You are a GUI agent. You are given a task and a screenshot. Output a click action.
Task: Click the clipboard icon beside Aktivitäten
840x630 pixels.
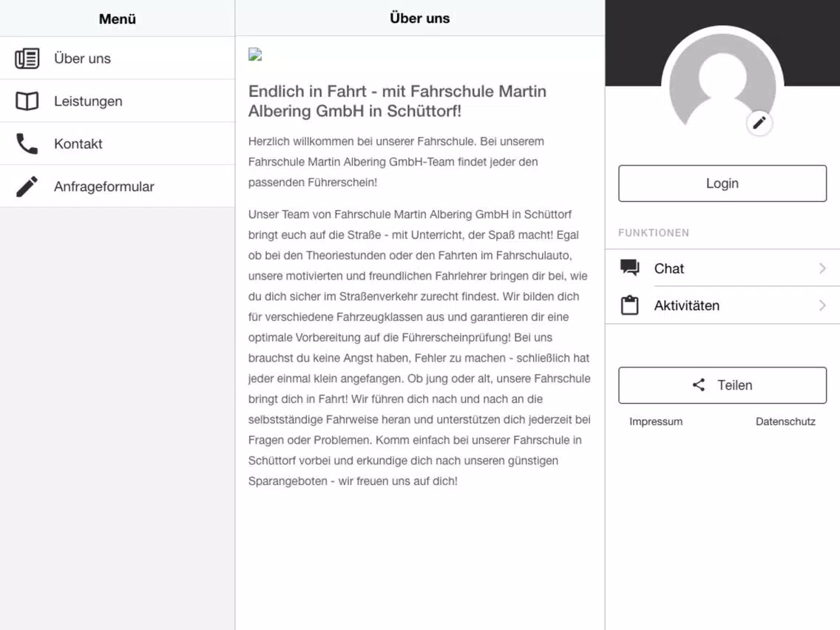[629, 305]
